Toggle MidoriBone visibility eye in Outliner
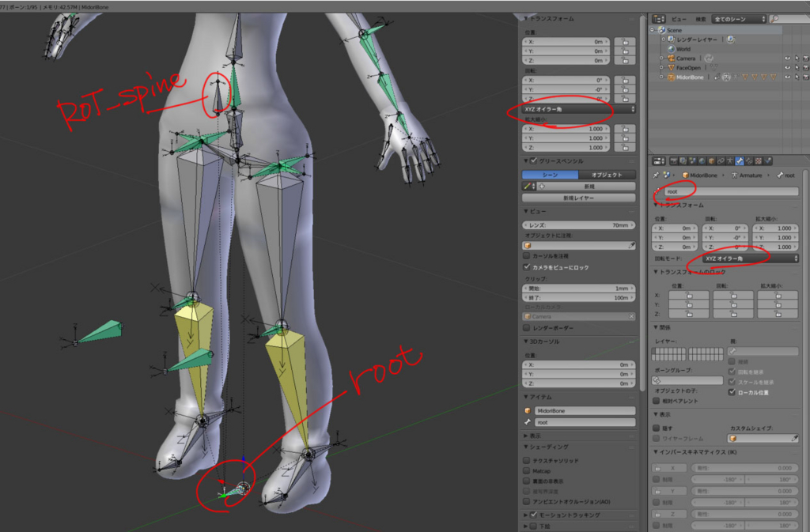 788,77
